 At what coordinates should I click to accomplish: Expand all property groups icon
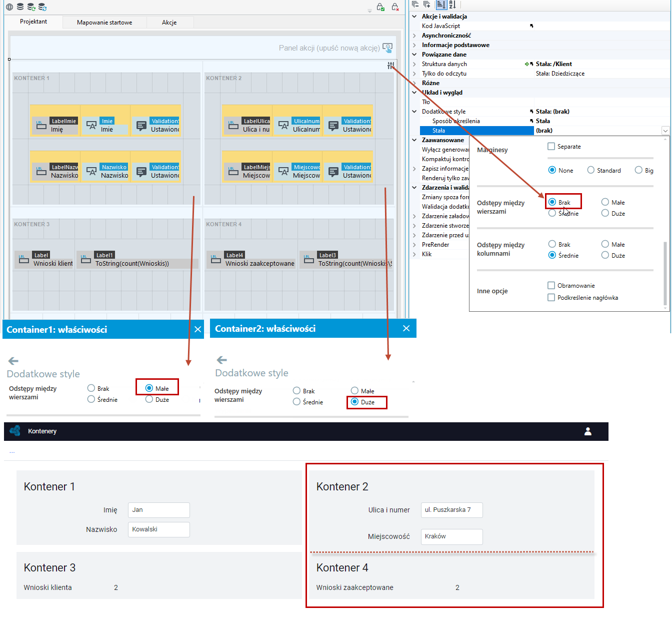426,5
